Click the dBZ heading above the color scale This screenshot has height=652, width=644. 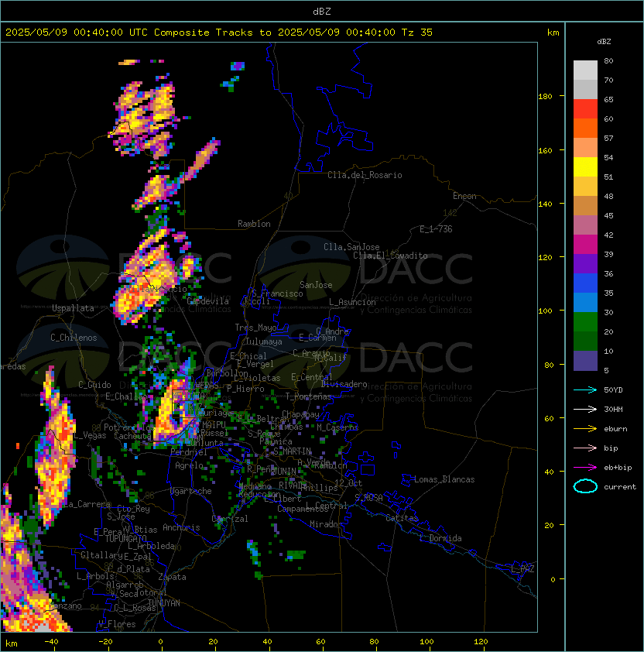604,42
